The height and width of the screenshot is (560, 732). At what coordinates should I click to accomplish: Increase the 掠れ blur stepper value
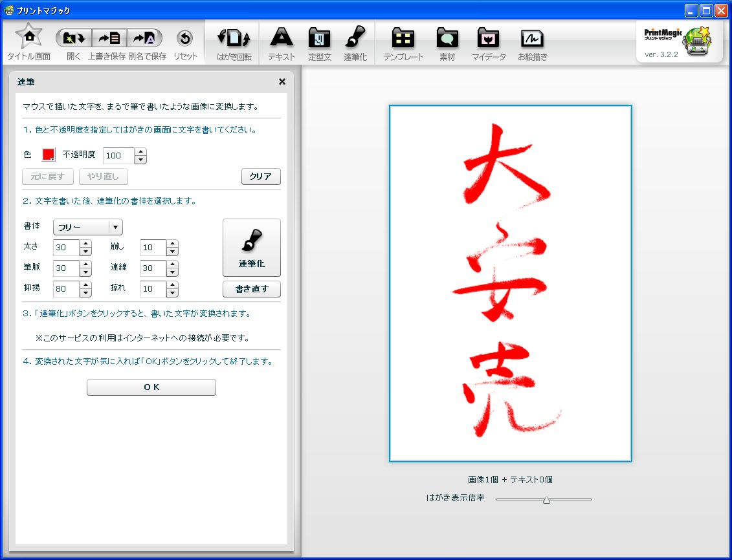(172, 285)
